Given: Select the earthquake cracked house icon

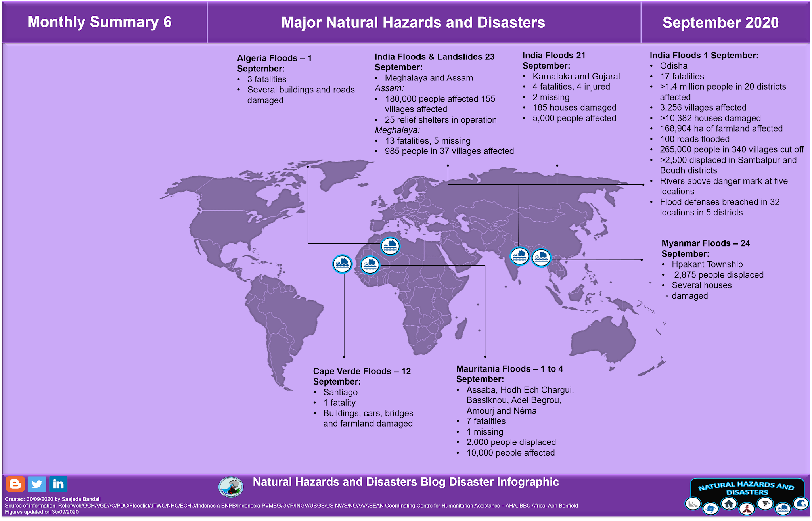Looking at the screenshot, I should click(729, 504).
